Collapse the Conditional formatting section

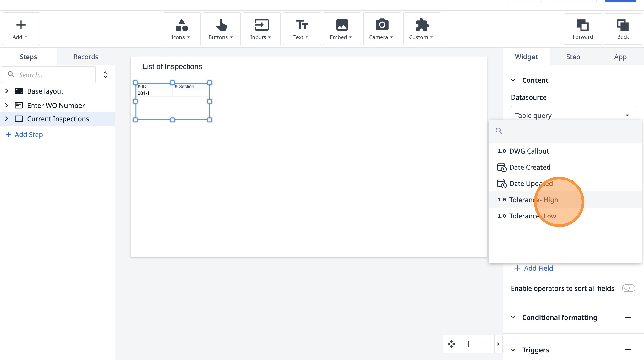[513, 318]
